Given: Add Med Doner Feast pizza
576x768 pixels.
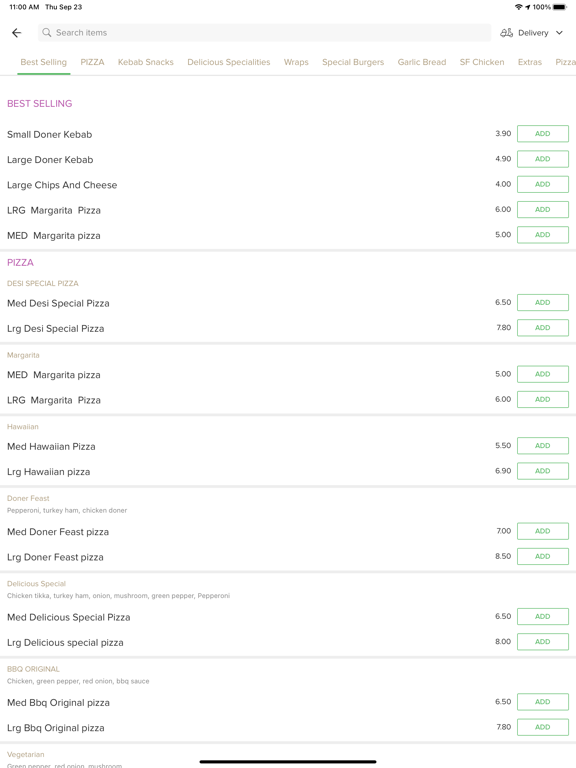Looking at the screenshot, I should click(x=543, y=531).
